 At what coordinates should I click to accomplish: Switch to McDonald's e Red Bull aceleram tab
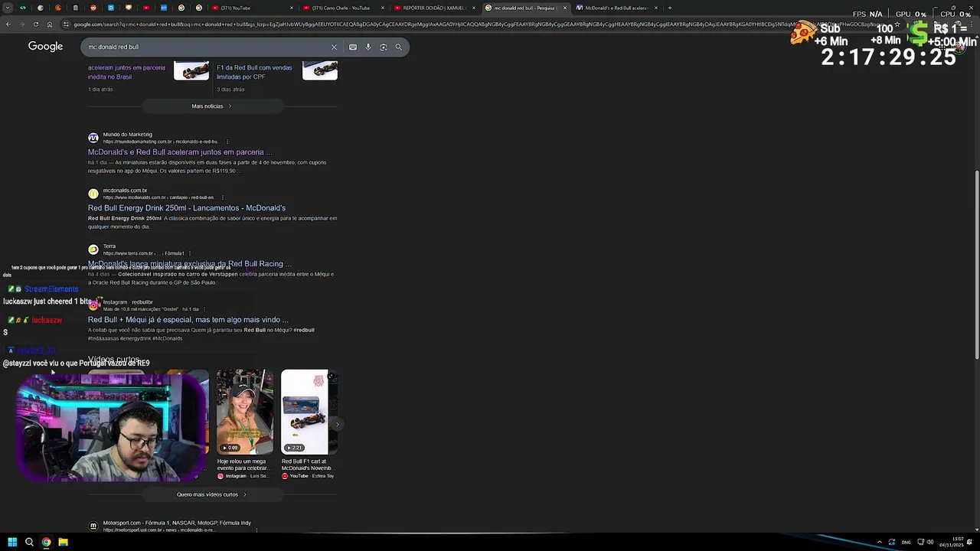coord(616,8)
